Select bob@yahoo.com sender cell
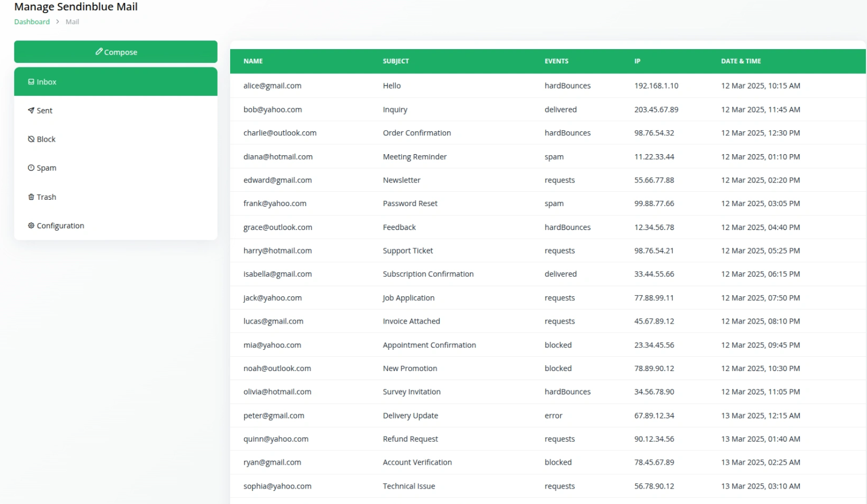Viewport: 867px width, 504px height. [272, 110]
